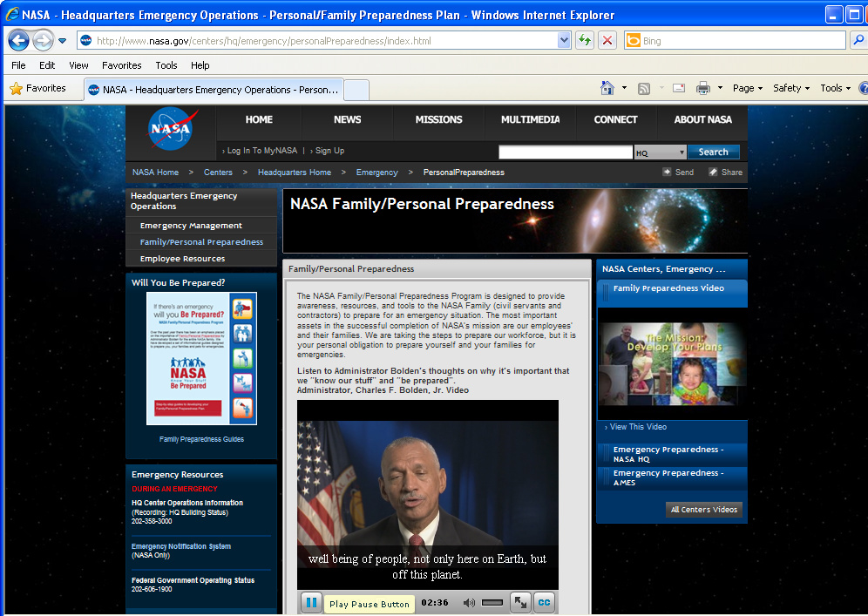Click the Headquarters Home breadcrumb link
The height and width of the screenshot is (616, 868).
pyautogui.click(x=295, y=173)
